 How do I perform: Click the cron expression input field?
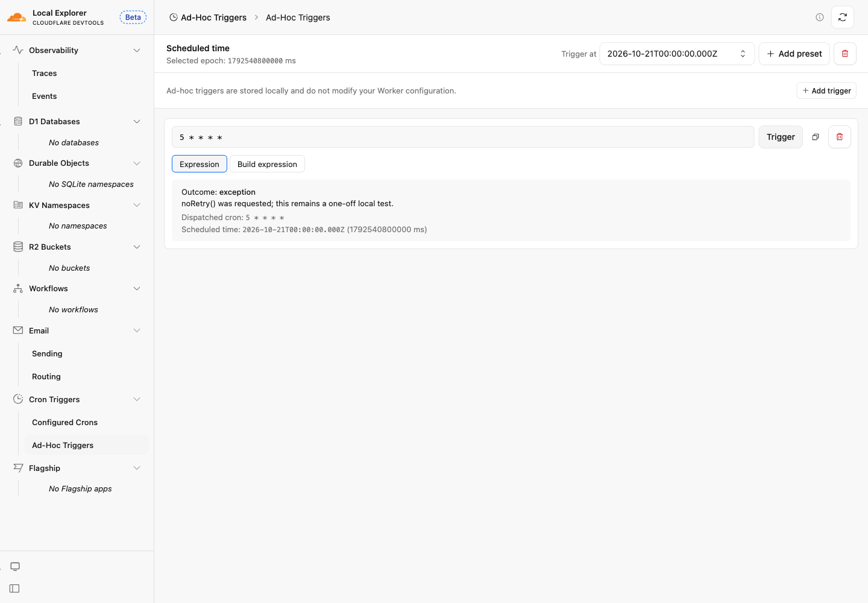click(463, 137)
